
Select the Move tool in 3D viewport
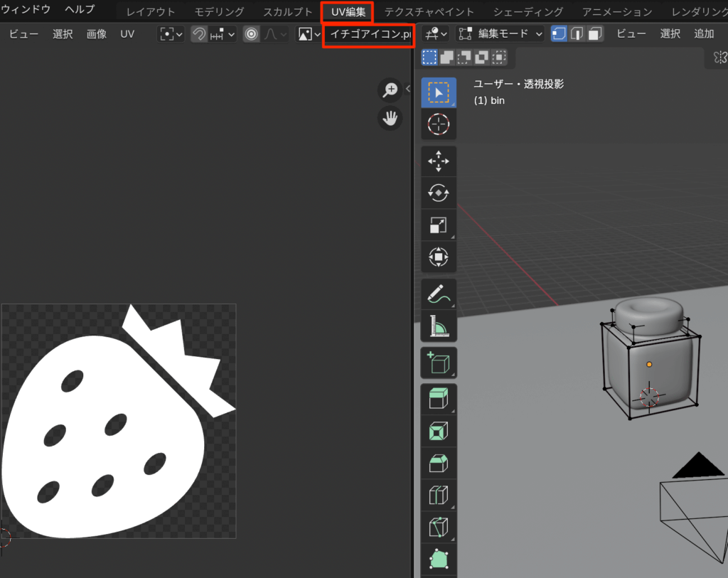[x=439, y=161]
